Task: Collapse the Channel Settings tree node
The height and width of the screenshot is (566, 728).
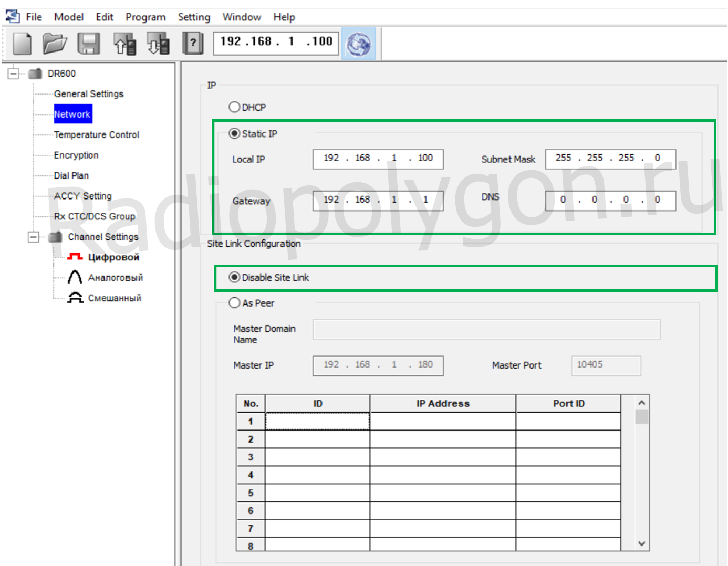Action: [34, 237]
